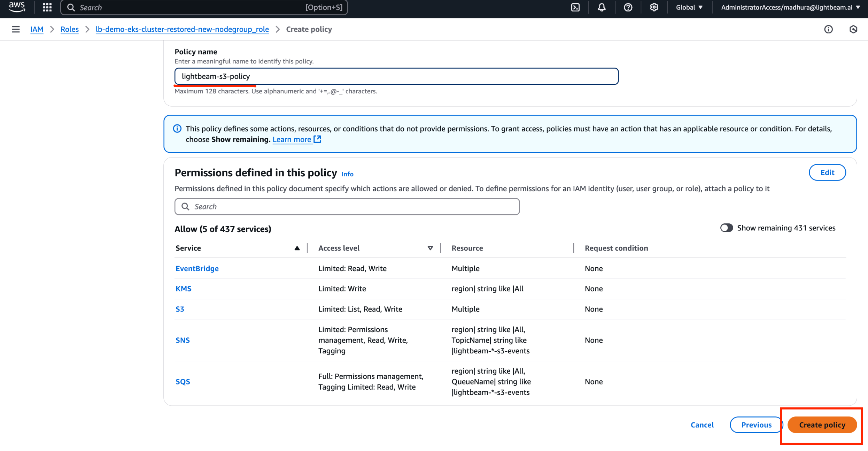Click the Resource column header
The width and height of the screenshot is (868, 451).
click(x=467, y=248)
